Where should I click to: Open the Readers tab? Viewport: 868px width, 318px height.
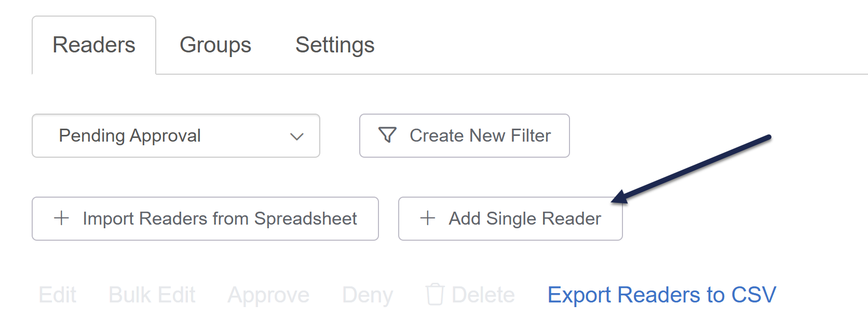coord(94,45)
